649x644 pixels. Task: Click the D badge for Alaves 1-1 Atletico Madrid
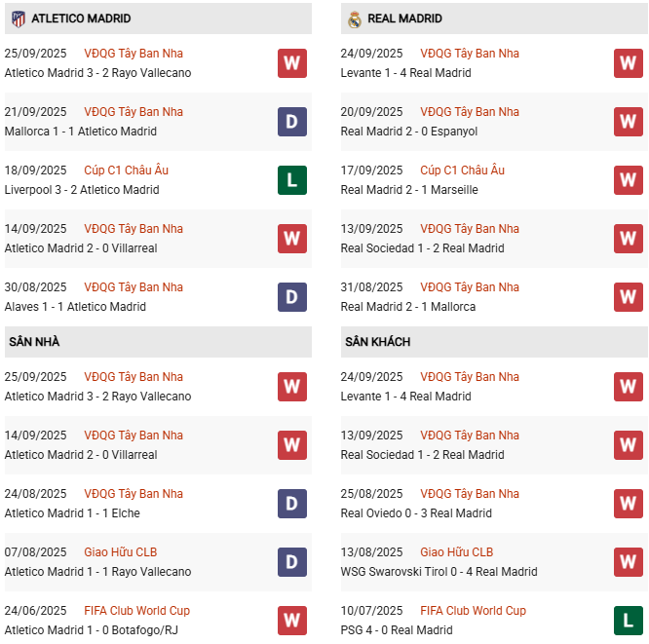[x=292, y=297]
